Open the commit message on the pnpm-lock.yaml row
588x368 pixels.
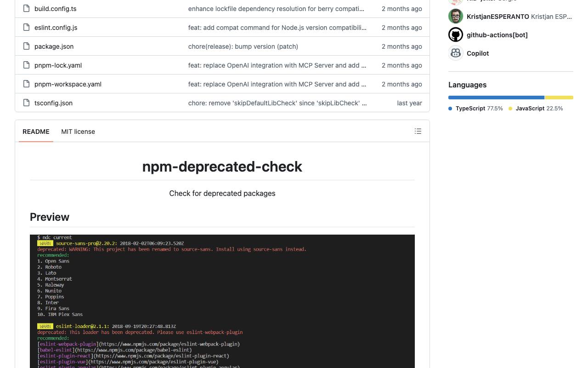point(277,65)
